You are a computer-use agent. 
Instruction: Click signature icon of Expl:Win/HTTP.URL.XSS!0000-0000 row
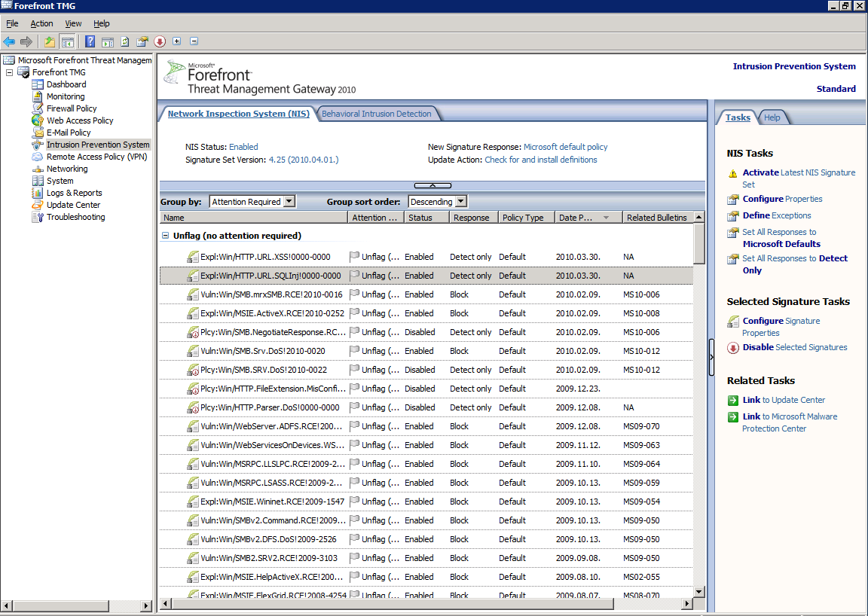tap(193, 257)
